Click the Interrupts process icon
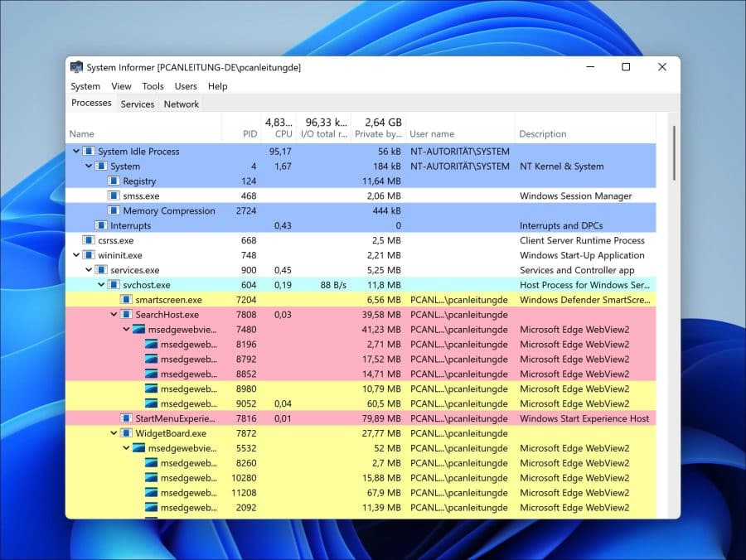Viewport: 746px width, 560px height. (x=101, y=226)
